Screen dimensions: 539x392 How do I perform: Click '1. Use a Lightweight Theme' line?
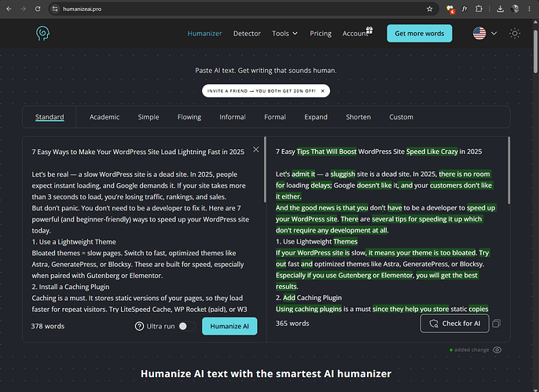(74, 242)
